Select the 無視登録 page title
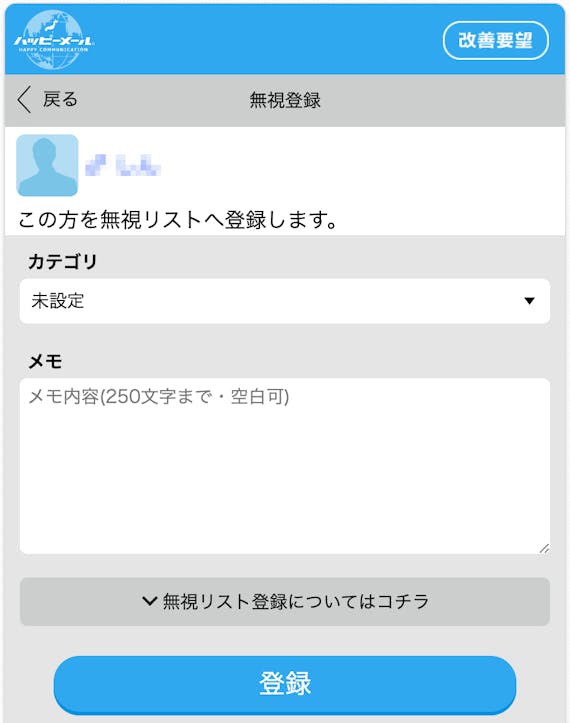This screenshot has width=570, height=723. point(285,100)
